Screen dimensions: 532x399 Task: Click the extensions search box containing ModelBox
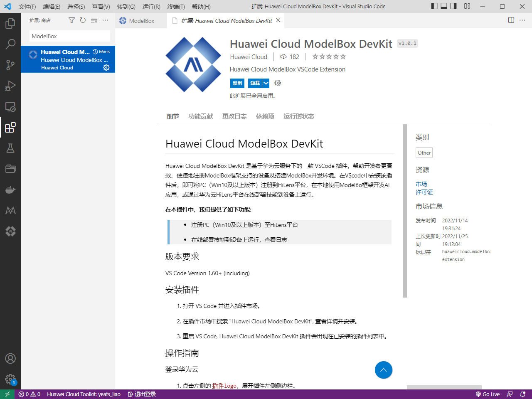69,36
